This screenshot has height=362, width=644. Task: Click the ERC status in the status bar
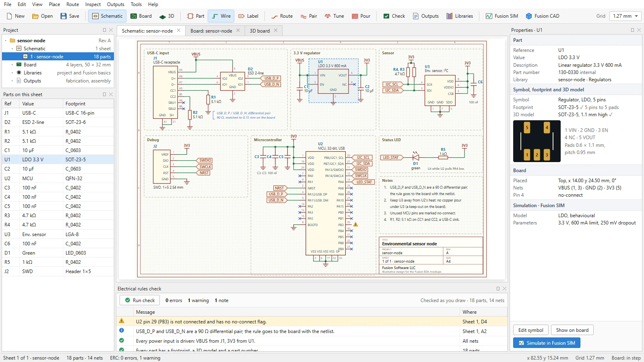[135, 358]
